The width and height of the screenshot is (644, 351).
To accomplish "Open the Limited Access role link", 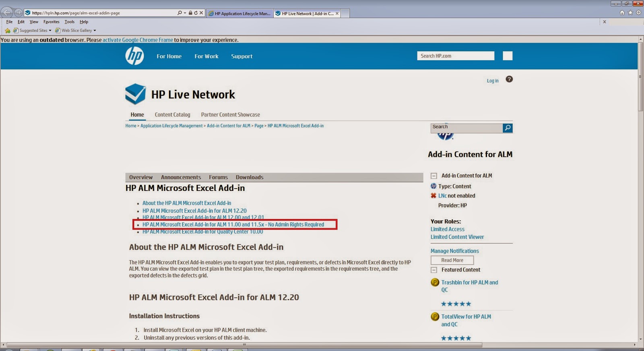I will [448, 229].
